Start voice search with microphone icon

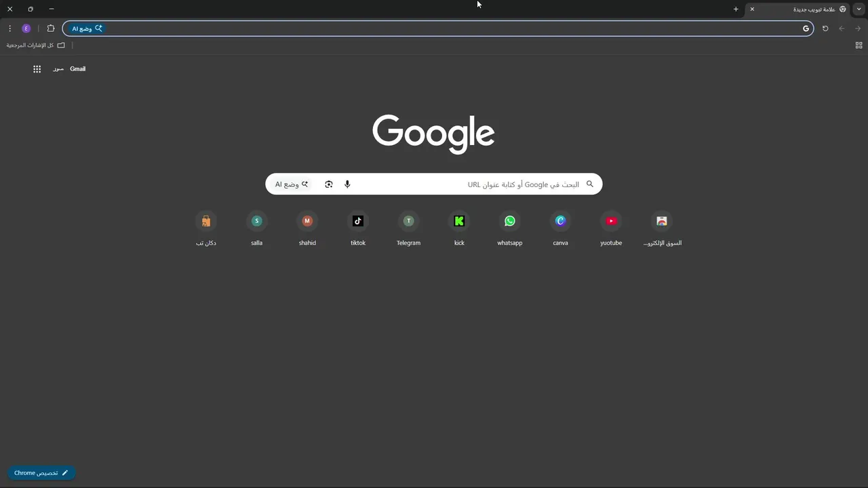tap(347, 184)
